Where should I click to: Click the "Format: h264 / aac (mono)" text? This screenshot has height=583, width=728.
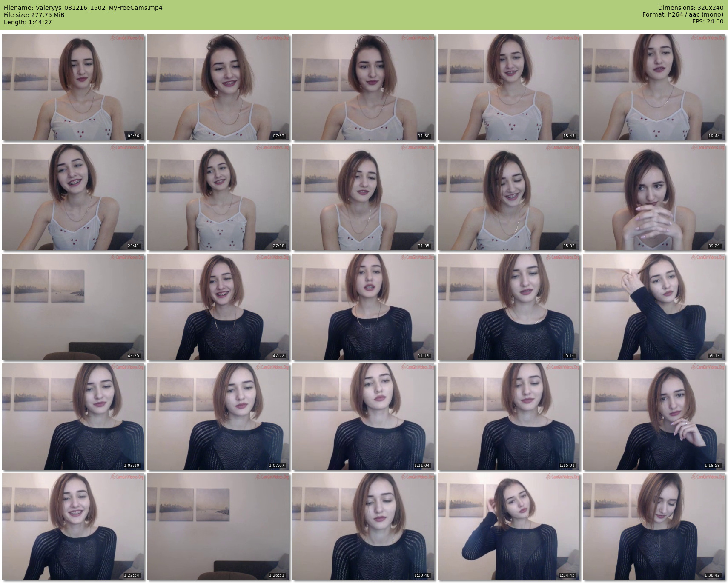(683, 15)
